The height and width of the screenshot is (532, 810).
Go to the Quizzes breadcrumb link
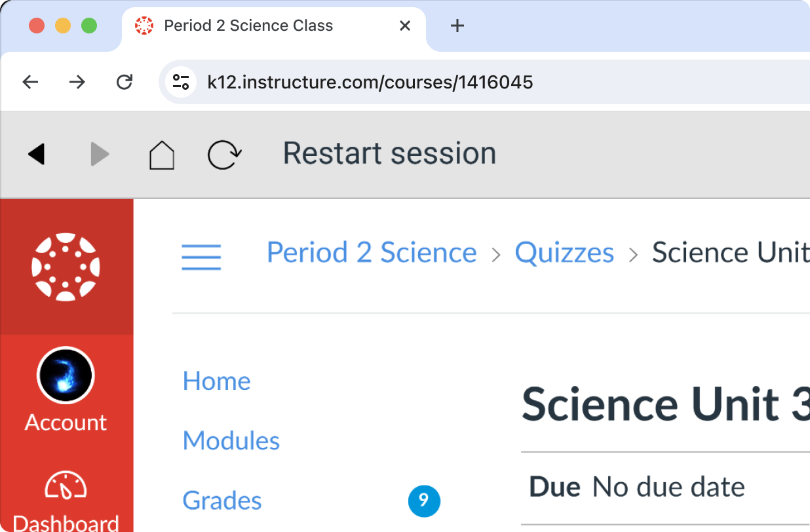point(564,253)
